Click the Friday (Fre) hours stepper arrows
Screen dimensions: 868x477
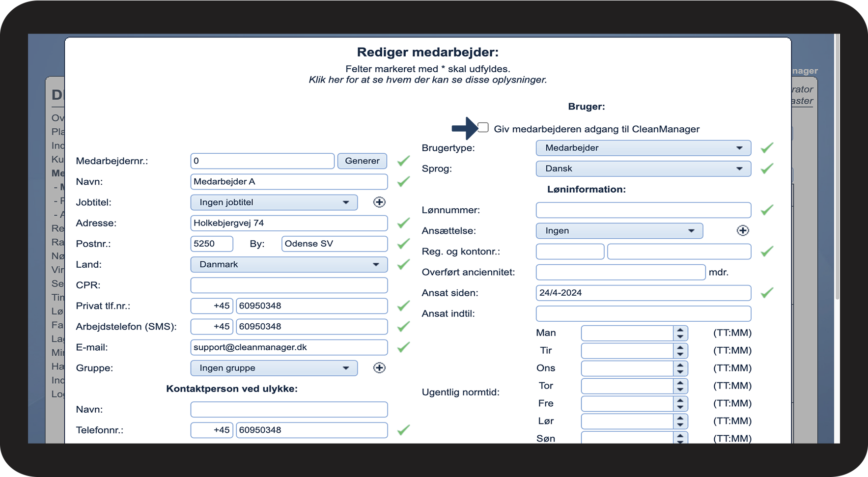coord(680,404)
